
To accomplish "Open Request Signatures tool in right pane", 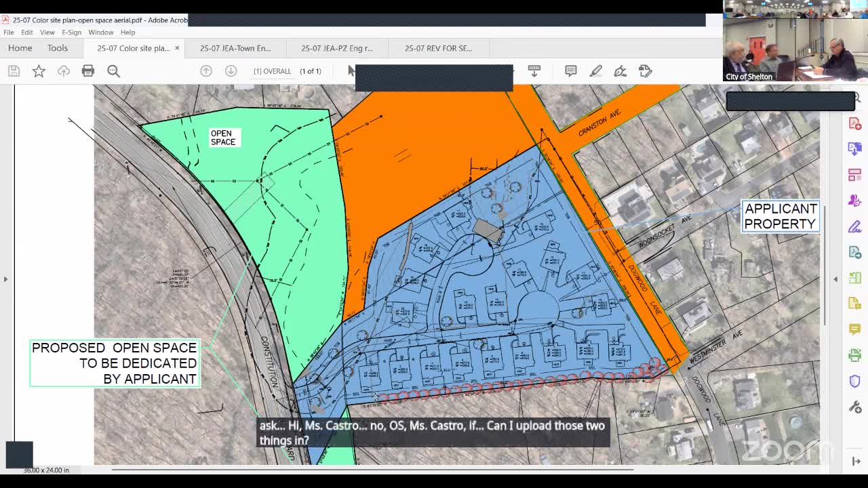I will pyautogui.click(x=854, y=201).
